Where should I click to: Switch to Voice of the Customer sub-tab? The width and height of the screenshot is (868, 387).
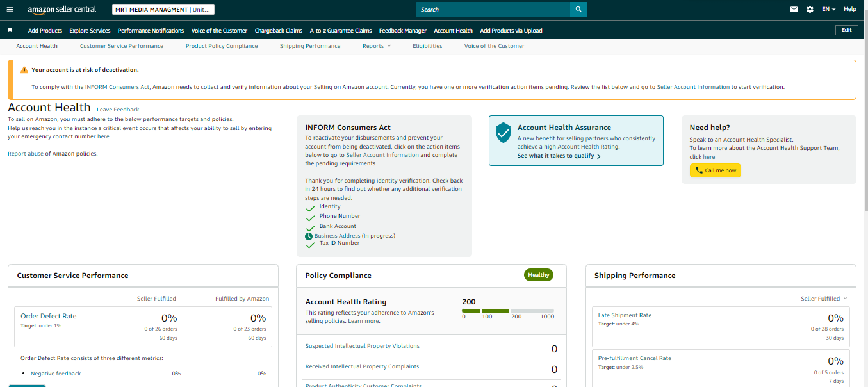(x=494, y=46)
